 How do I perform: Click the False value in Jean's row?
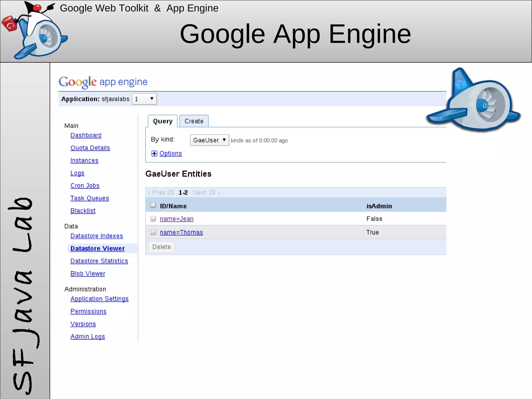(x=374, y=219)
